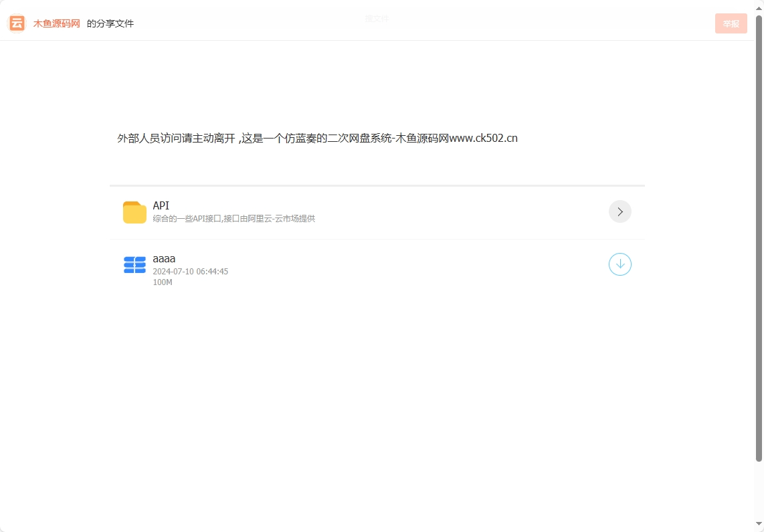Download aaaa with the arrow icon

click(x=619, y=264)
